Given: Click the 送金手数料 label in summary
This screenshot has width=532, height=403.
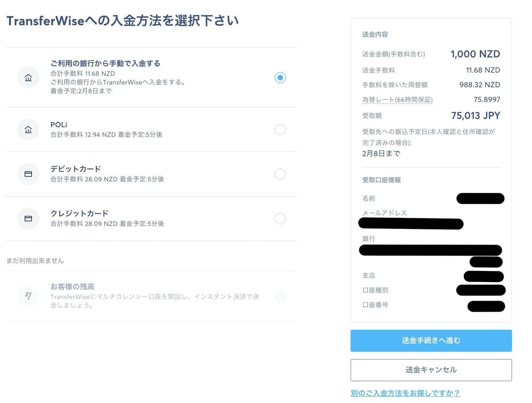Looking at the screenshot, I should coord(378,70).
